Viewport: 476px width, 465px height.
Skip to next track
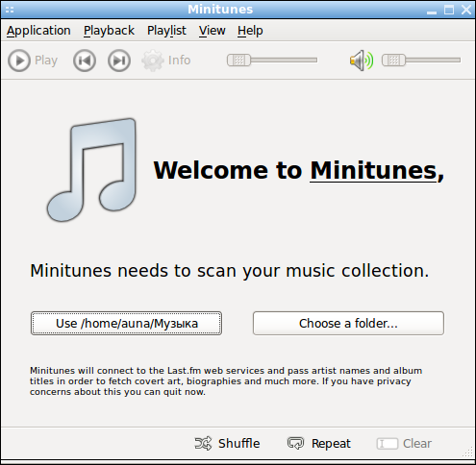coord(119,61)
